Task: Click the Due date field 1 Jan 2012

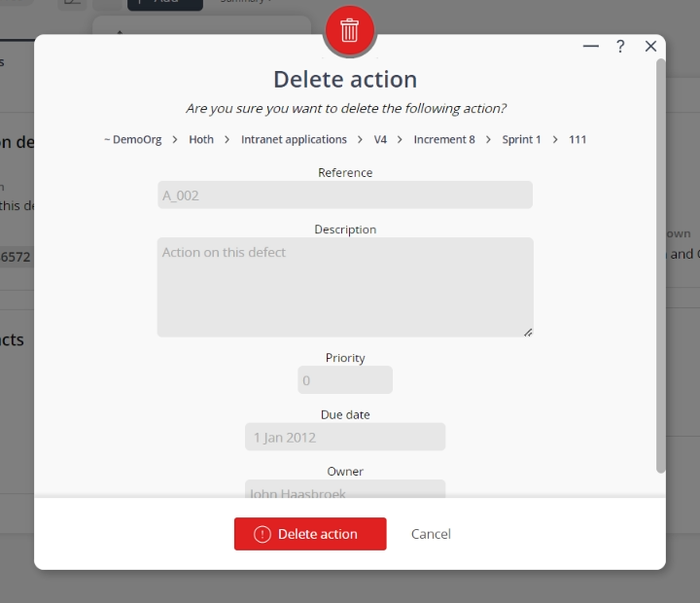Action: [x=345, y=437]
